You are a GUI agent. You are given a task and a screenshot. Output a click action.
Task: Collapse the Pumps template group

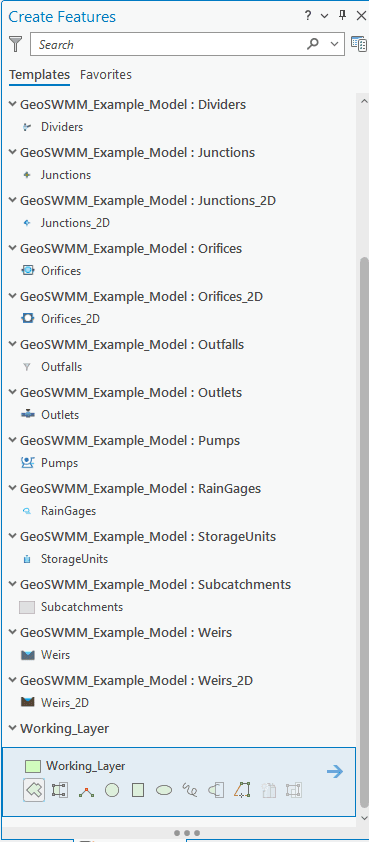tap(13, 440)
